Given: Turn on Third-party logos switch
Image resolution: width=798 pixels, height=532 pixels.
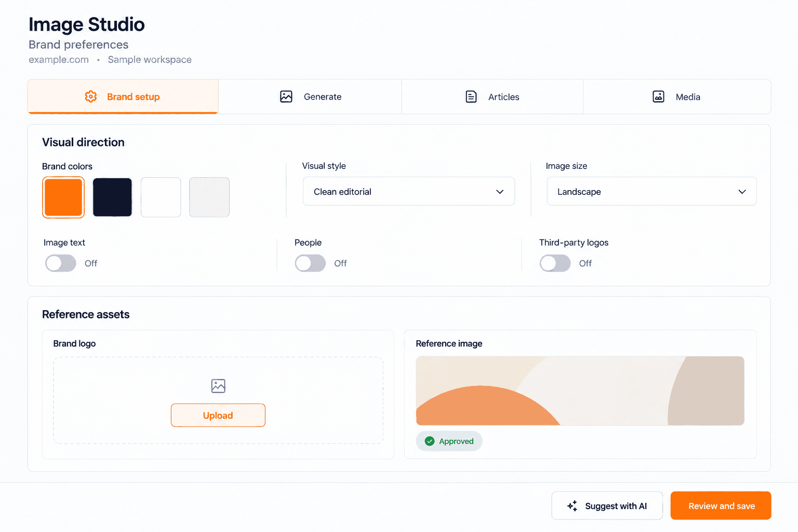Looking at the screenshot, I should 555,263.
